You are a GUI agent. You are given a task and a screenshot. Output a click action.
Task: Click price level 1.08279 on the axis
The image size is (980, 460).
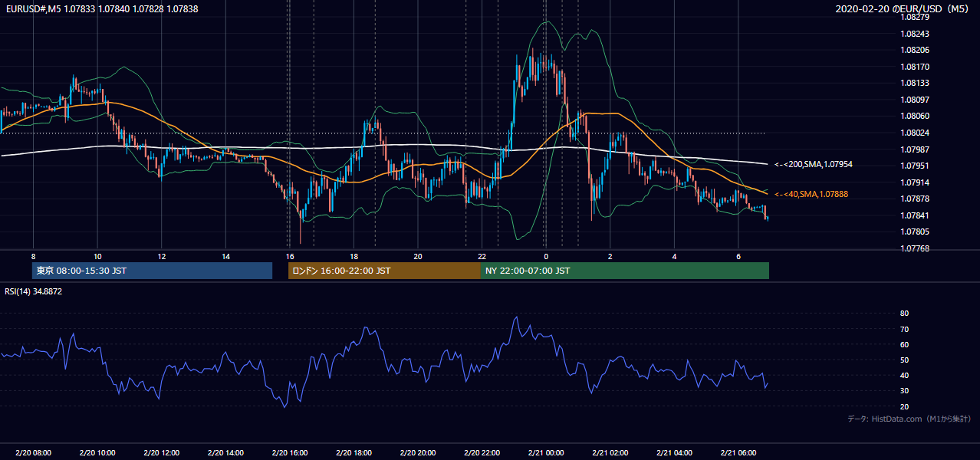click(915, 17)
